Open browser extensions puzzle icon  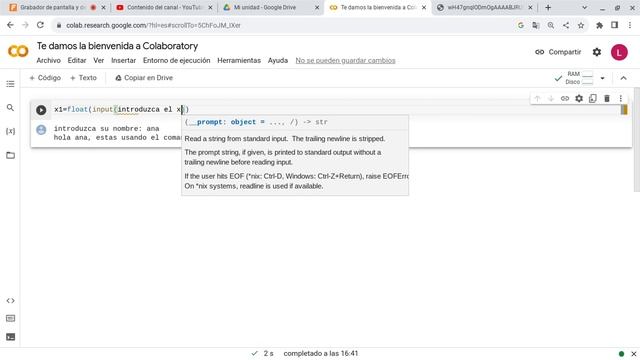pos(599,25)
